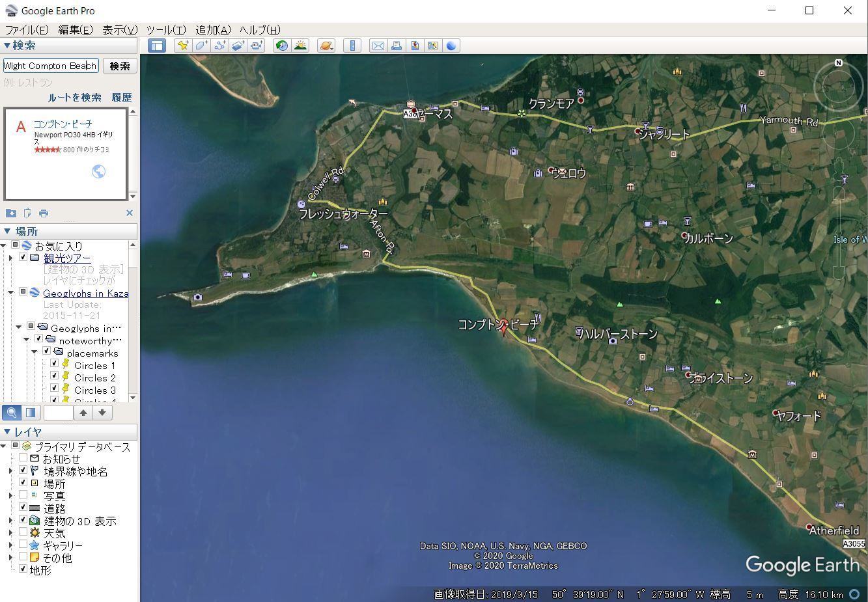Open the magnifier search in Places icon
Screen dimensions: 868x602
click(12, 413)
